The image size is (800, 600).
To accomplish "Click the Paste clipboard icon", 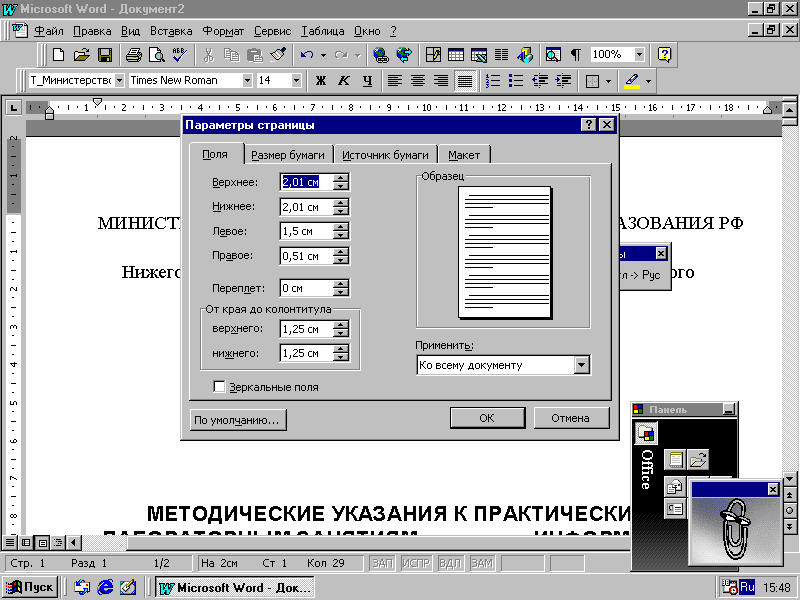I will click(x=255, y=55).
